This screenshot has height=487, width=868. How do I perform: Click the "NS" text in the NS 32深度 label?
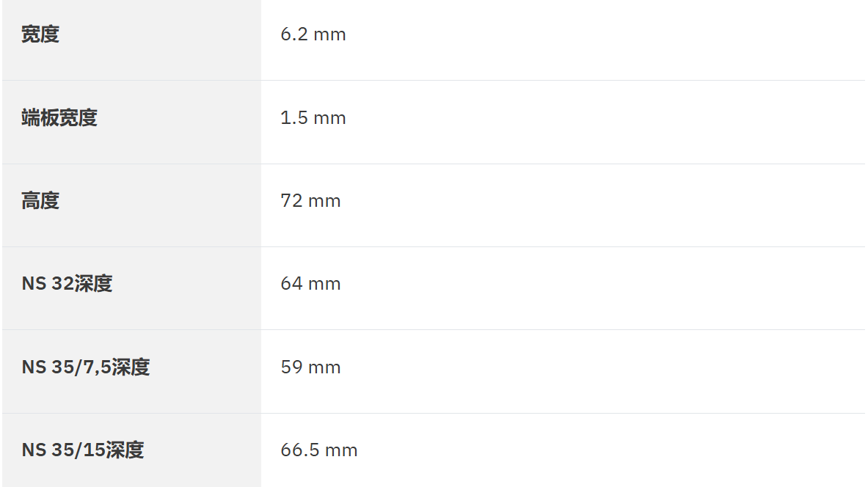pyautogui.click(x=34, y=284)
